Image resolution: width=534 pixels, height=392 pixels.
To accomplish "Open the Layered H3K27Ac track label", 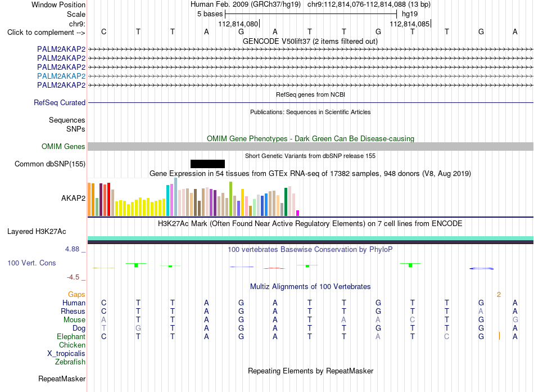I will pos(37,232).
